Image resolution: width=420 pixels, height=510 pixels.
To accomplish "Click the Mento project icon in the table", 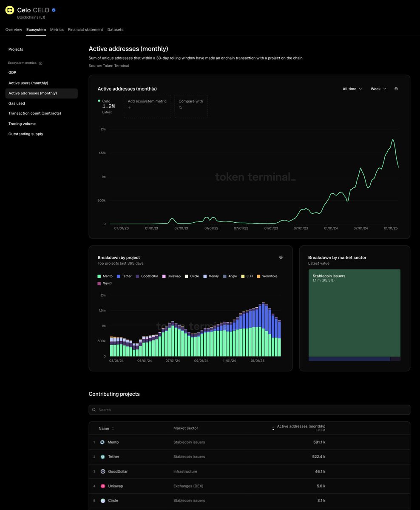I will tap(102, 442).
